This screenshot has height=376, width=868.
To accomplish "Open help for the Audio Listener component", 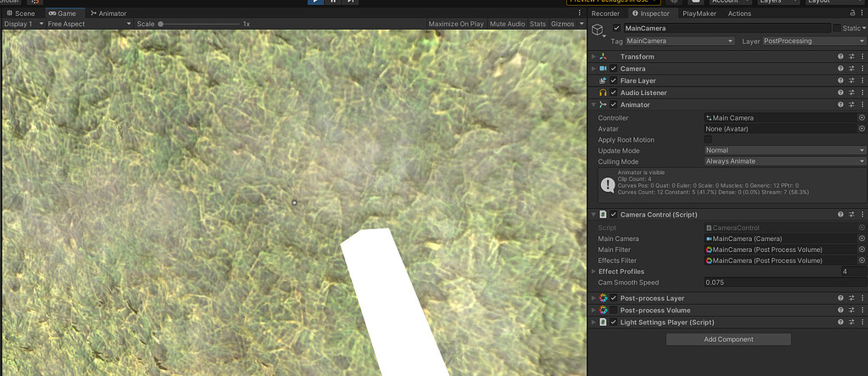I will click(x=841, y=93).
